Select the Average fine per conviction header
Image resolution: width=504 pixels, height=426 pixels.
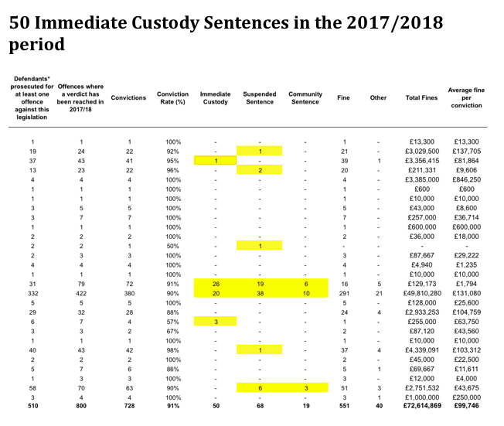coord(466,97)
